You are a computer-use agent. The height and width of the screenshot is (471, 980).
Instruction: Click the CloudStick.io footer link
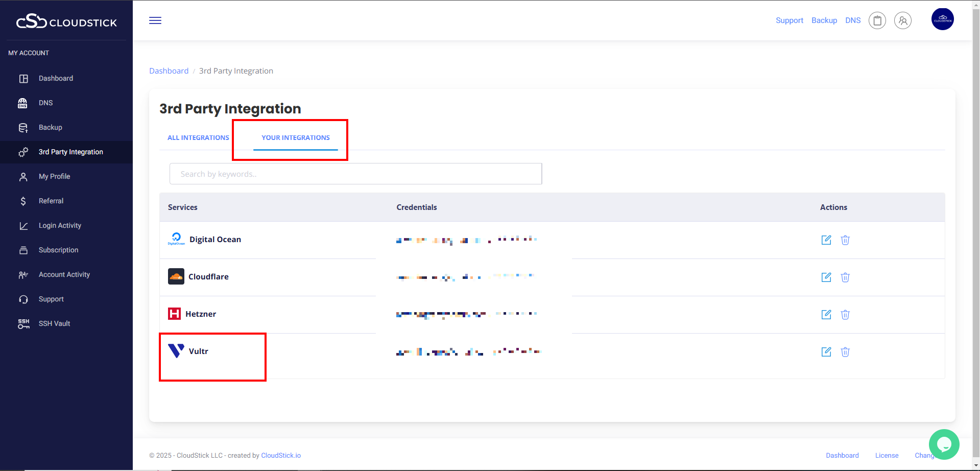pos(281,455)
